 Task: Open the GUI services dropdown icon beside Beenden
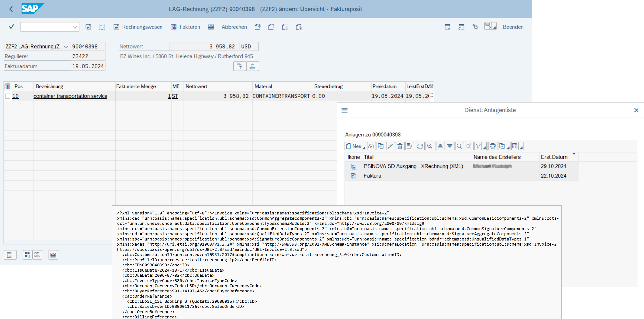[490, 26]
